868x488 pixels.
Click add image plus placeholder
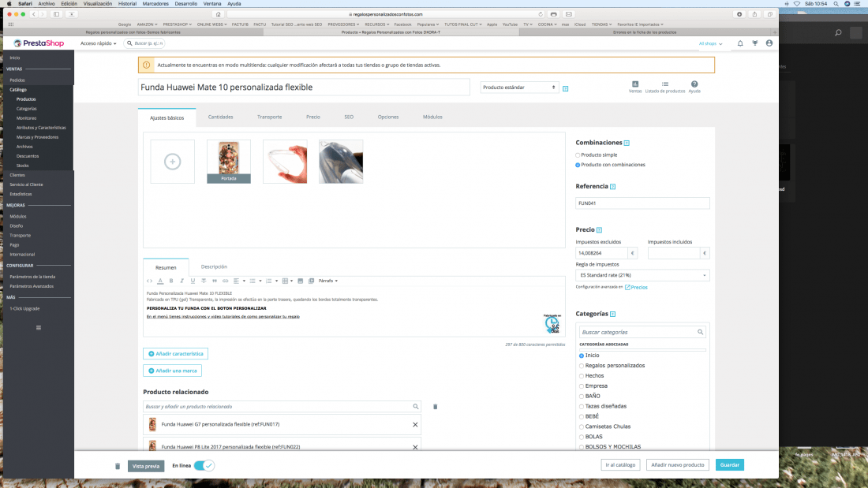click(x=173, y=162)
